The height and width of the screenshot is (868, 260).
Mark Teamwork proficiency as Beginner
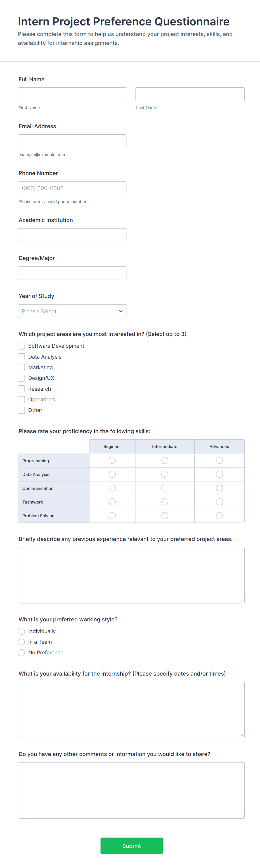click(112, 502)
